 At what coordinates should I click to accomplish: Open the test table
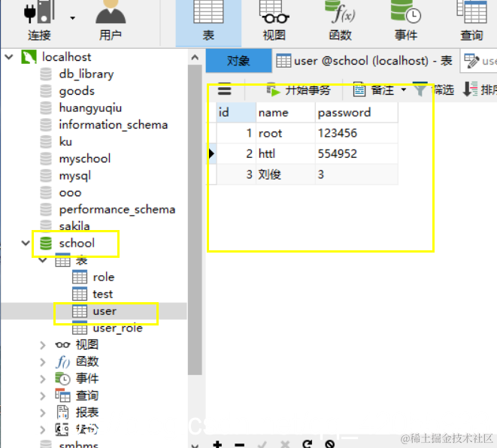tap(102, 295)
